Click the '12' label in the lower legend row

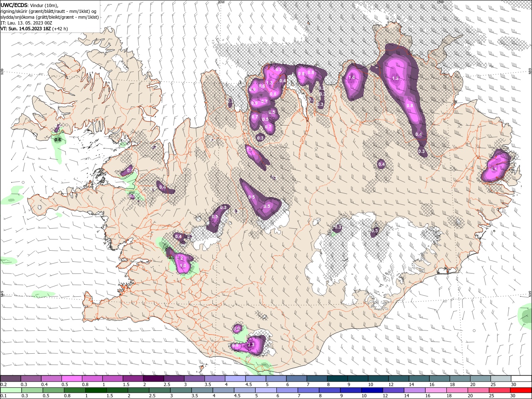[x=386, y=396]
